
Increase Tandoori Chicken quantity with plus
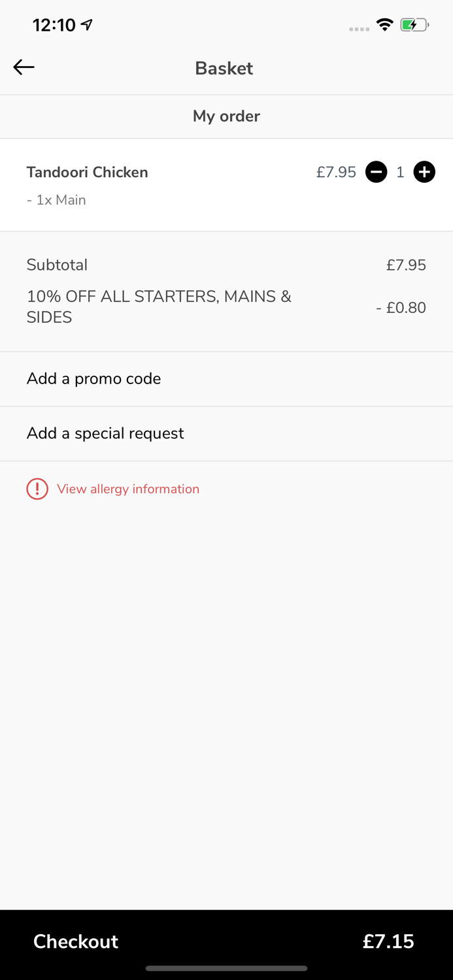(424, 172)
